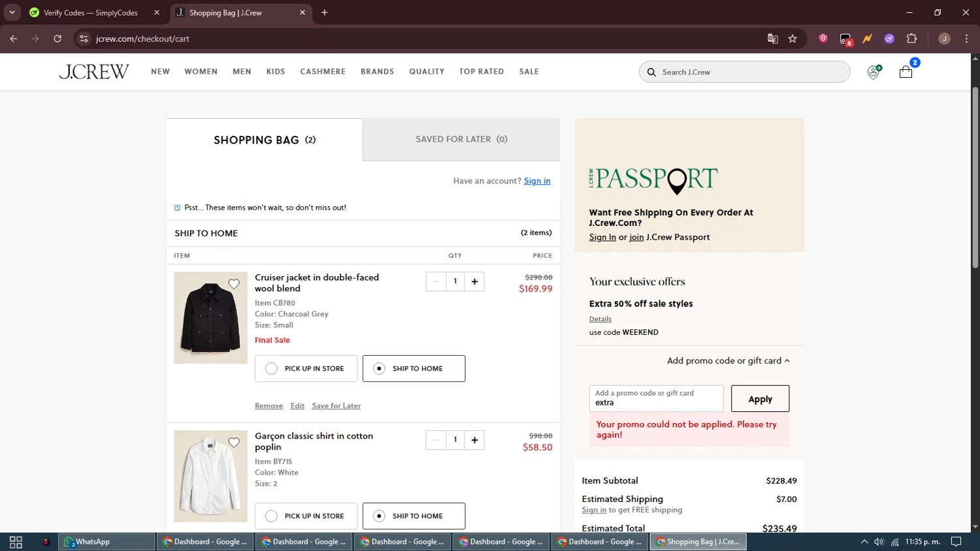
Task: Close the Shopping Bag J.Crew tab
Action: [x=302, y=12]
